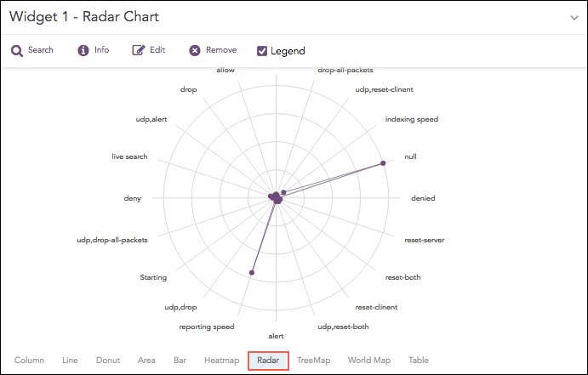Click the highlighted Radar tab
This screenshot has width=588, height=375.
tap(269, 361)
